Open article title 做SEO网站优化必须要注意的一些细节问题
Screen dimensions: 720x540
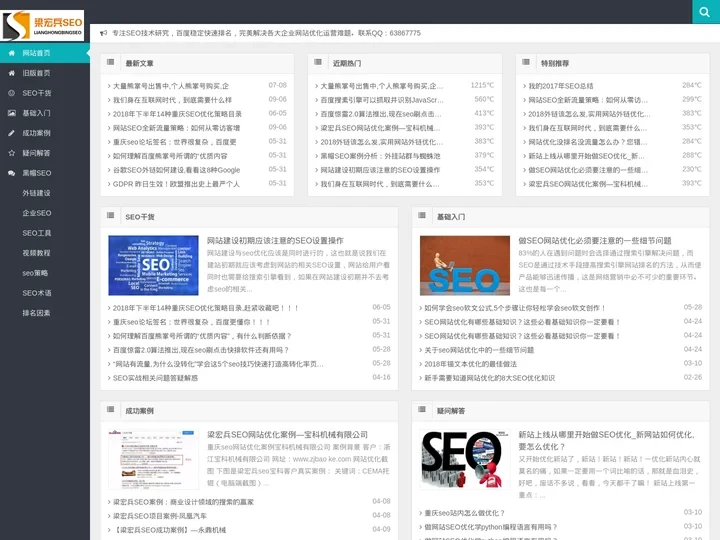[x=595, y=241]
